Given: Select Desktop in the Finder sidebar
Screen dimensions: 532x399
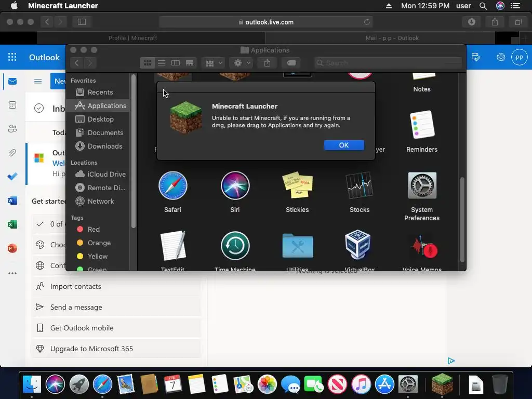Looking at the screenshot, I should tap(98, 119).
